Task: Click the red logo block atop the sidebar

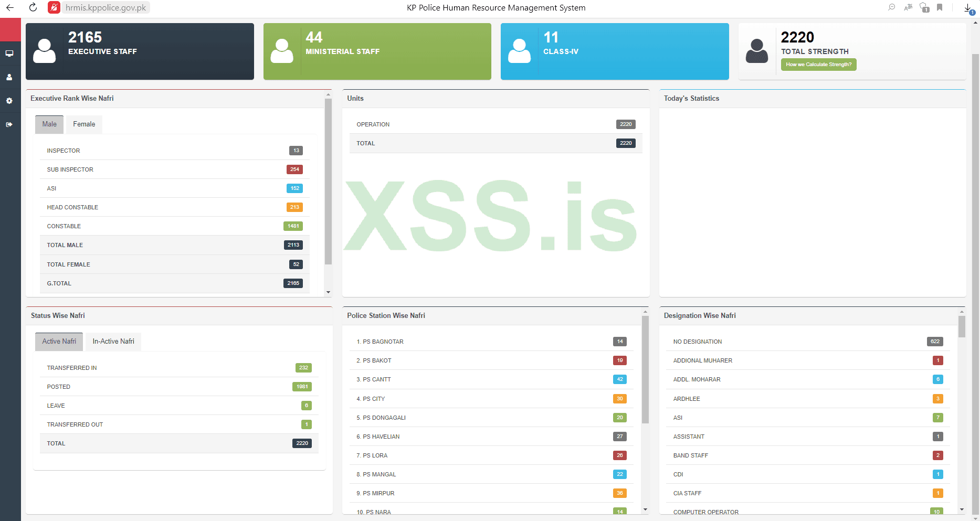Action: click(x=10, y=30)
